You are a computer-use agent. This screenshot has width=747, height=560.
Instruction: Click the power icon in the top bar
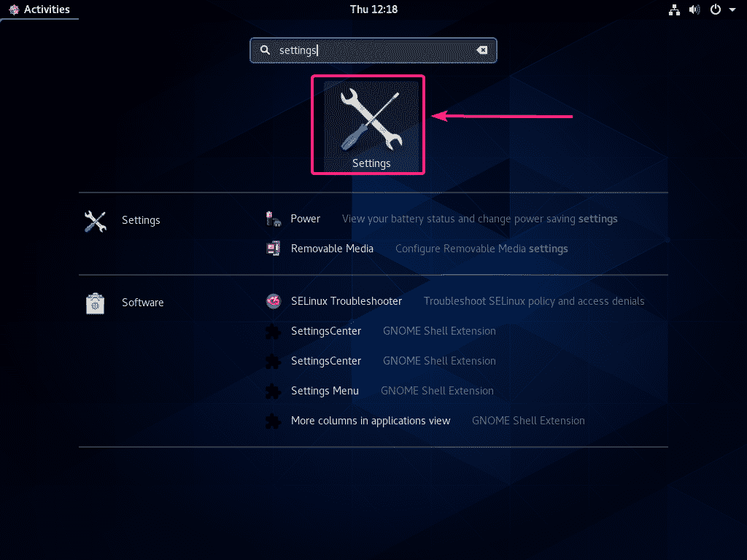click(x=713, y=9)
